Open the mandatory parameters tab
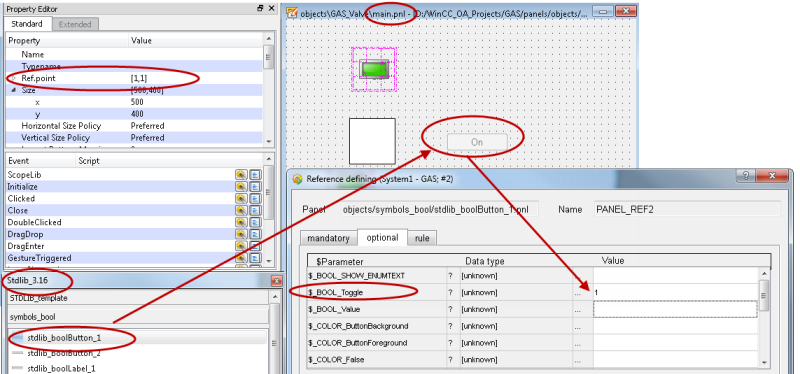Viewport: 800px width, 374px height. (329, 238)
